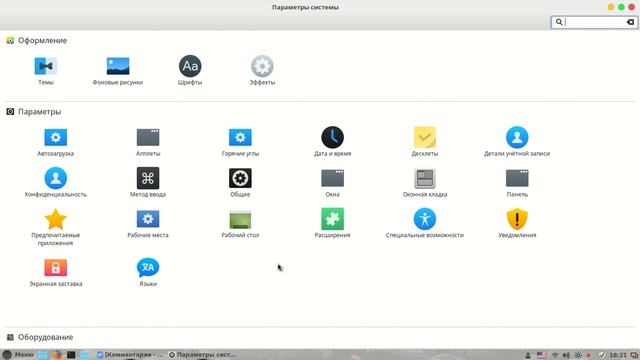Viewport: 640px width, 360px height.
Task: Click the Параметры section heading
Action: [x=40, y=111]
